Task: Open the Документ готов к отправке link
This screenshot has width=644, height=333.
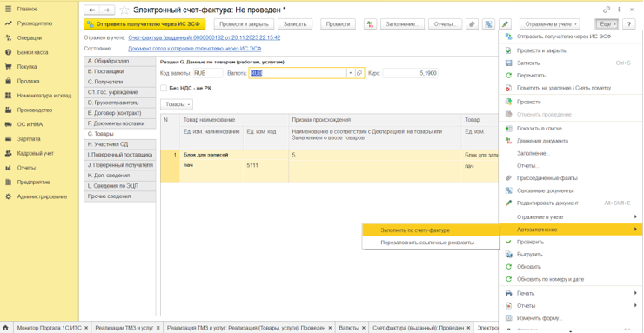Action: [195, 49]
